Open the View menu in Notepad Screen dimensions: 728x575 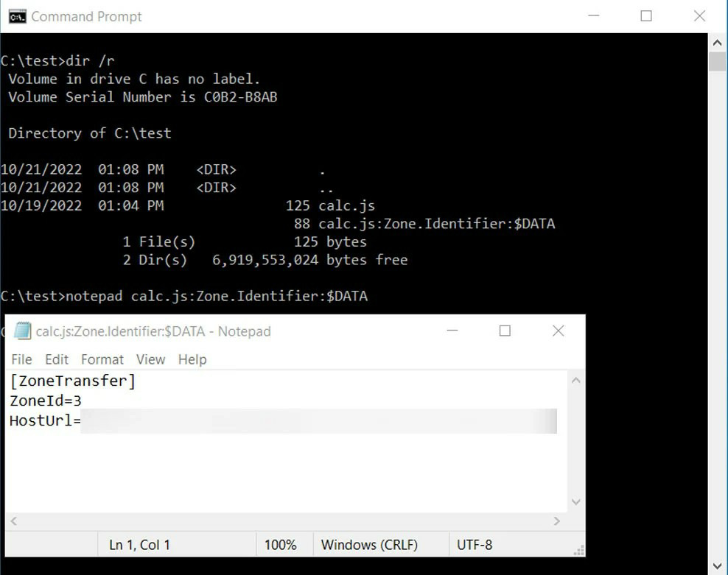click(x=150, y=359)
